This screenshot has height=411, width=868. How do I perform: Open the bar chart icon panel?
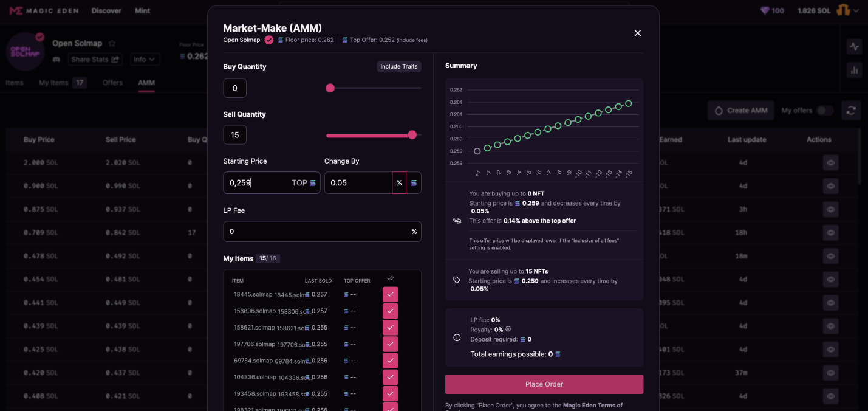pyautogui.click(x=854, y=70)
